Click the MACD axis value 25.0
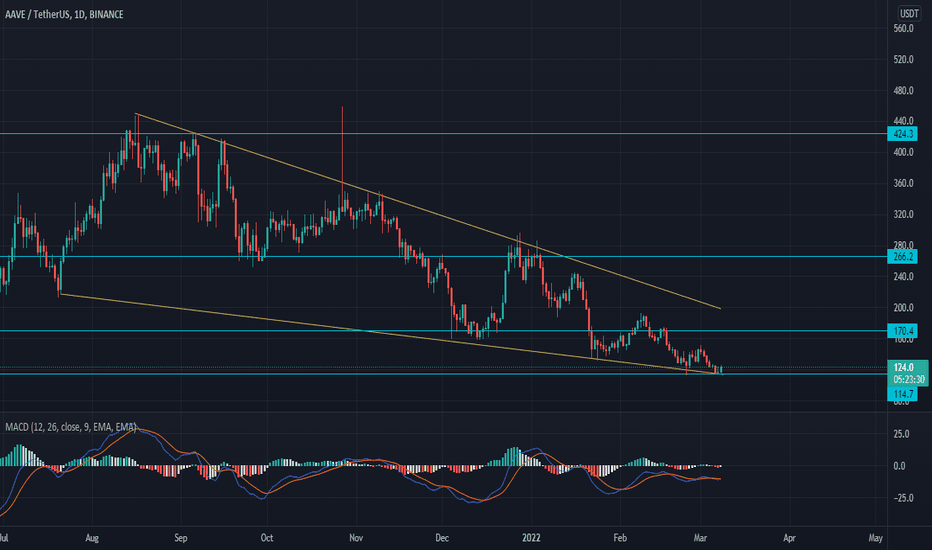Screen dimensions: 932x550 pyautogui.click(x=901, y=434)
